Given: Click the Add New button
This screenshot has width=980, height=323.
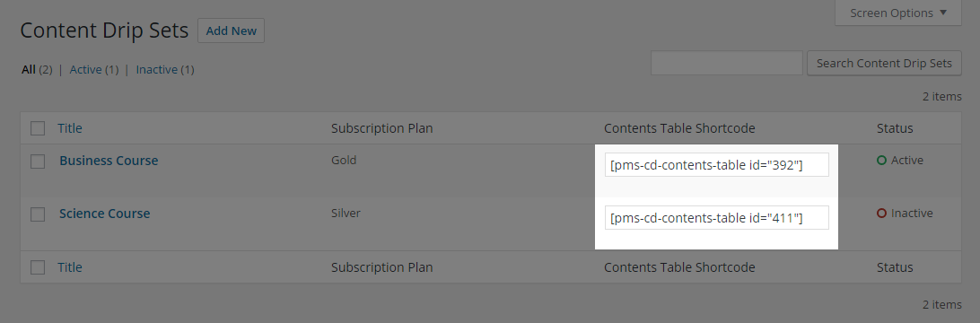Looking at the screenshot, I should click(x=232, y=31).
